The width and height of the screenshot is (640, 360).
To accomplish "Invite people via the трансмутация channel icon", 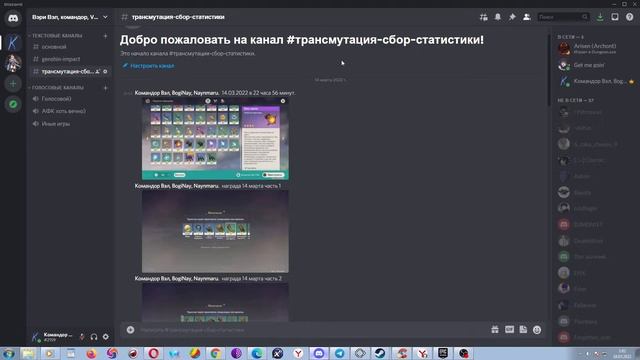I will 98,71.
